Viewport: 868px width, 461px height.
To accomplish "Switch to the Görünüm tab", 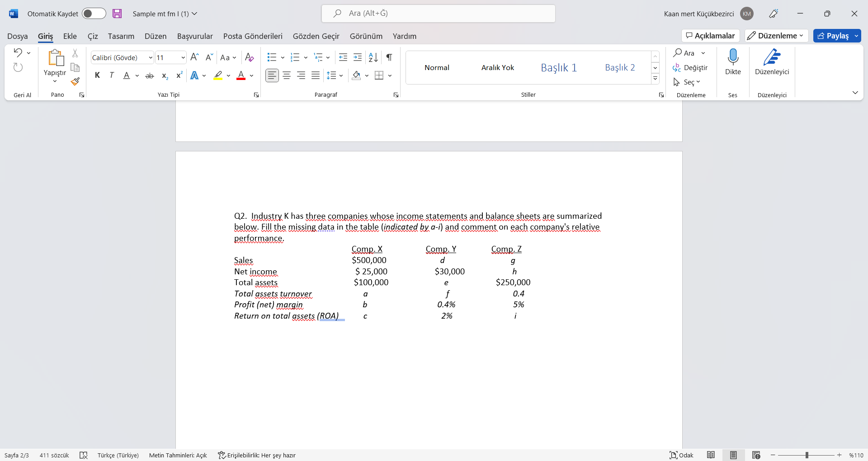I will (x=366, y=36).
